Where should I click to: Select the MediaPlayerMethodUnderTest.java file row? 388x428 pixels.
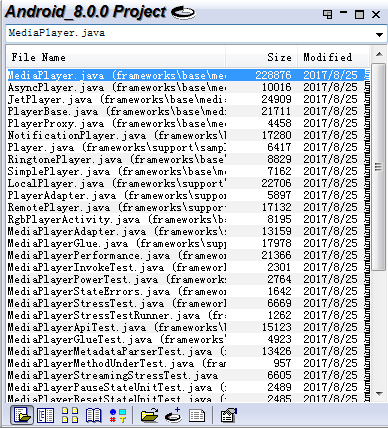coord(188,363)
